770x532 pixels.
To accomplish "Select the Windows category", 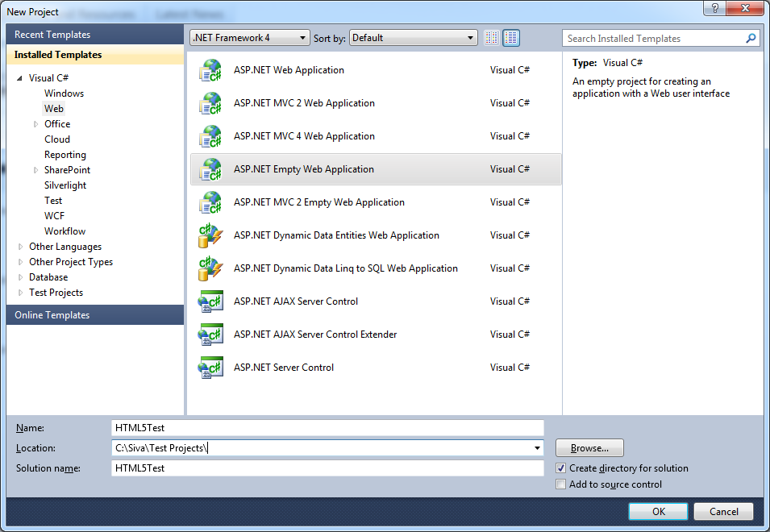I will pos(64,94).
